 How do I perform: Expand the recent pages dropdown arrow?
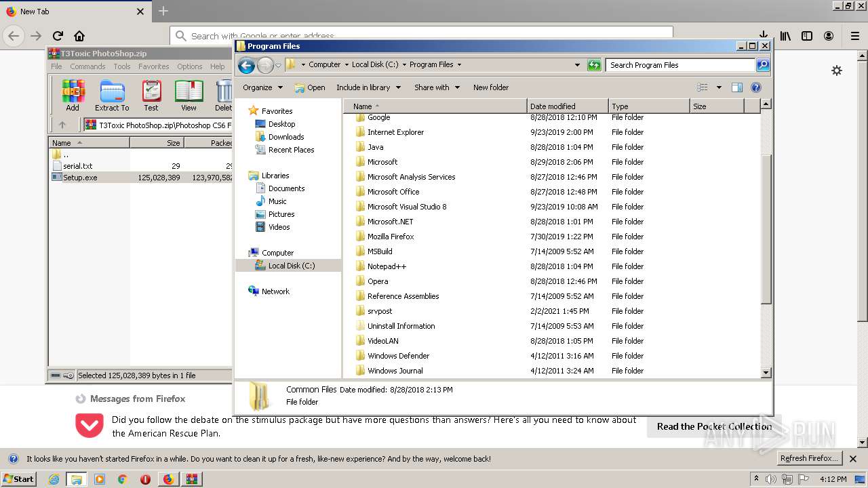point(278,65)
